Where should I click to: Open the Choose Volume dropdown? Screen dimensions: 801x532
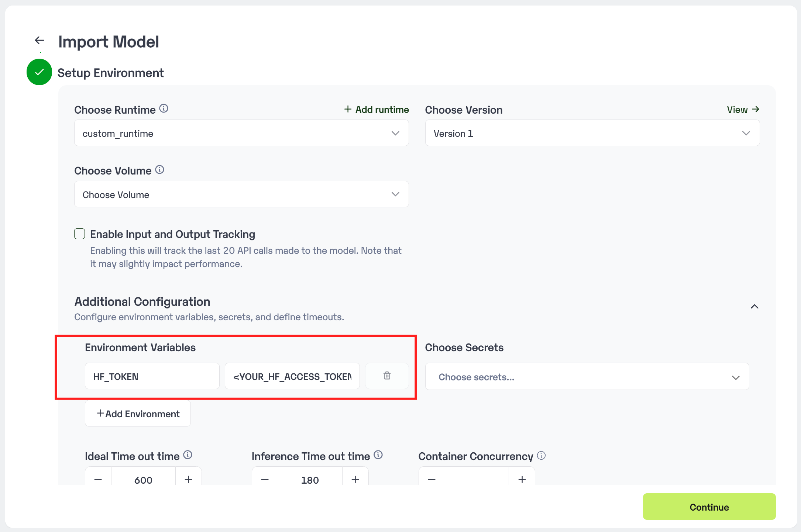click(x=241, y=194)
